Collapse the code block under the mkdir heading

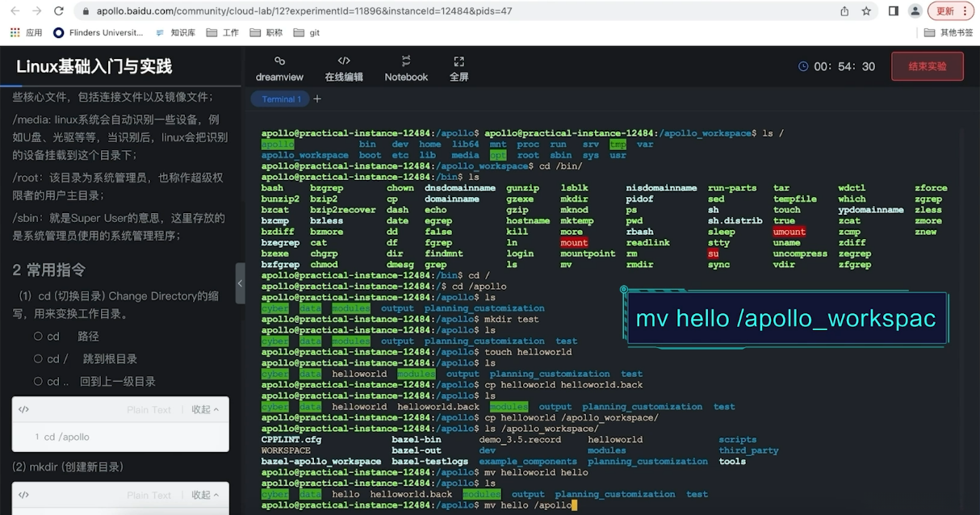tap(204, 496)
